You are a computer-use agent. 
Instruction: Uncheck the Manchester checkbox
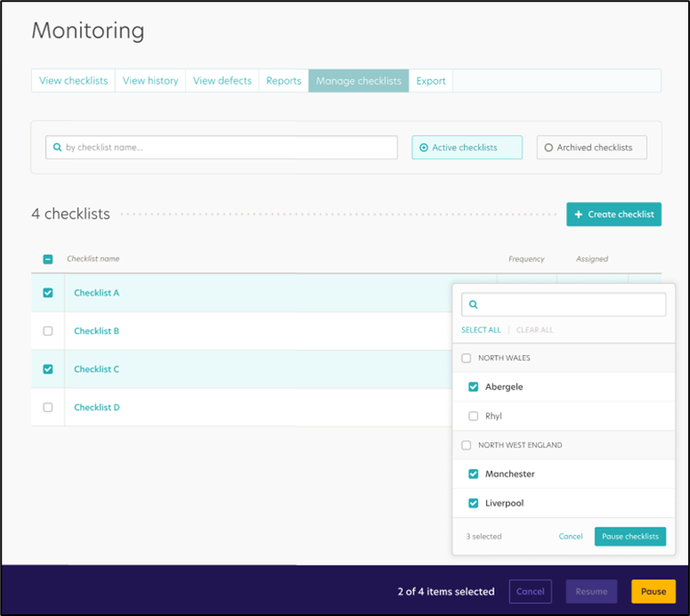click(472, 473)
